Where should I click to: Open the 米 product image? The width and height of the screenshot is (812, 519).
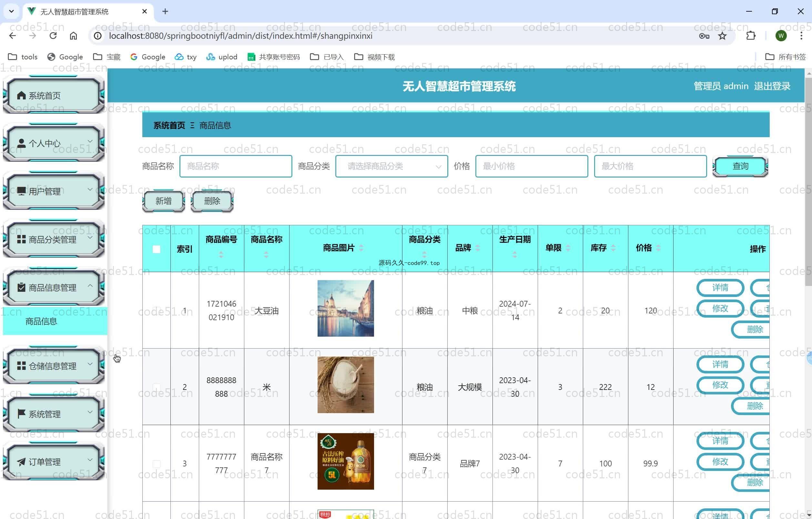click(346, 385)
